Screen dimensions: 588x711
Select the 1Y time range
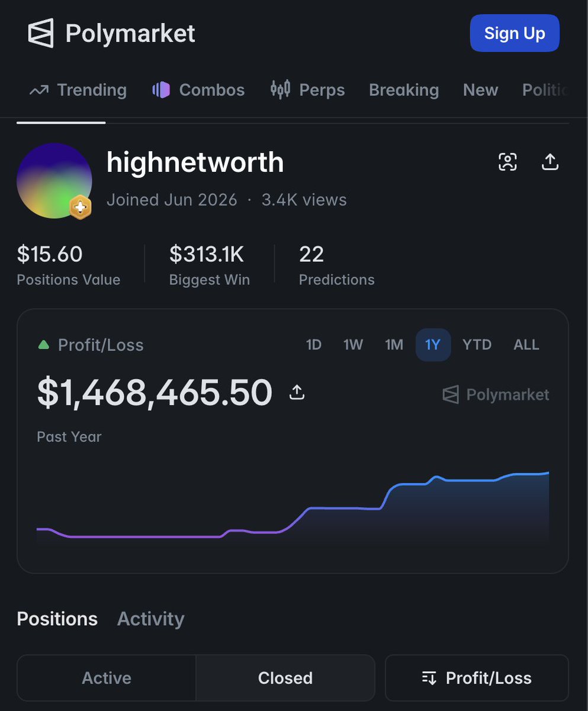(433, 345)
